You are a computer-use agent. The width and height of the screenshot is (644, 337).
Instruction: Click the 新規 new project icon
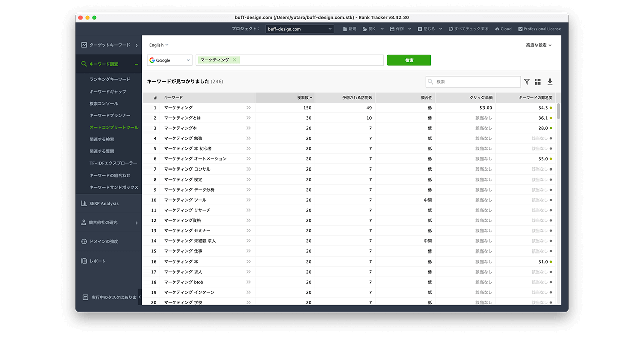(x=349, y=29)
